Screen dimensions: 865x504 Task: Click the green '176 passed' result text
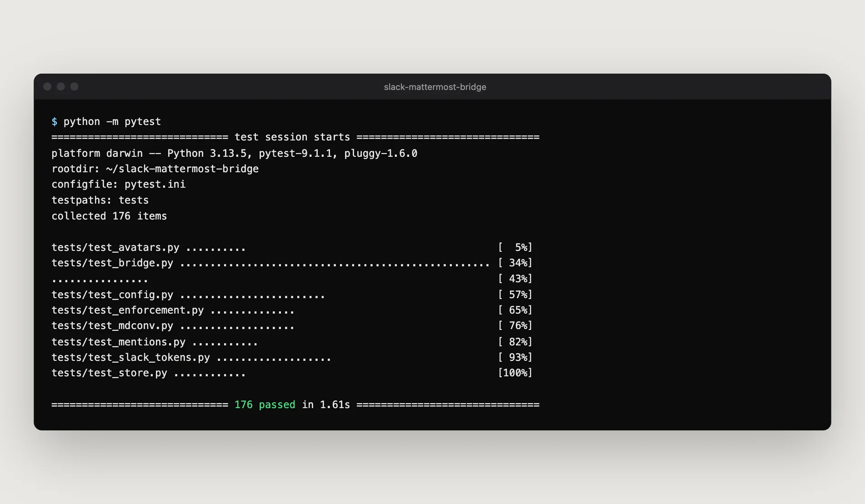(x=265, y=405)
